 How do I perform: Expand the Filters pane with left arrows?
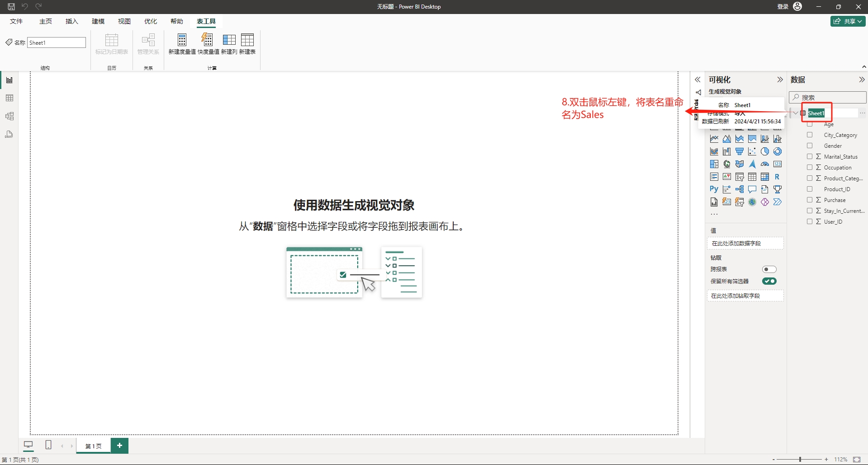pyautogui.click(x=697, y=80)
